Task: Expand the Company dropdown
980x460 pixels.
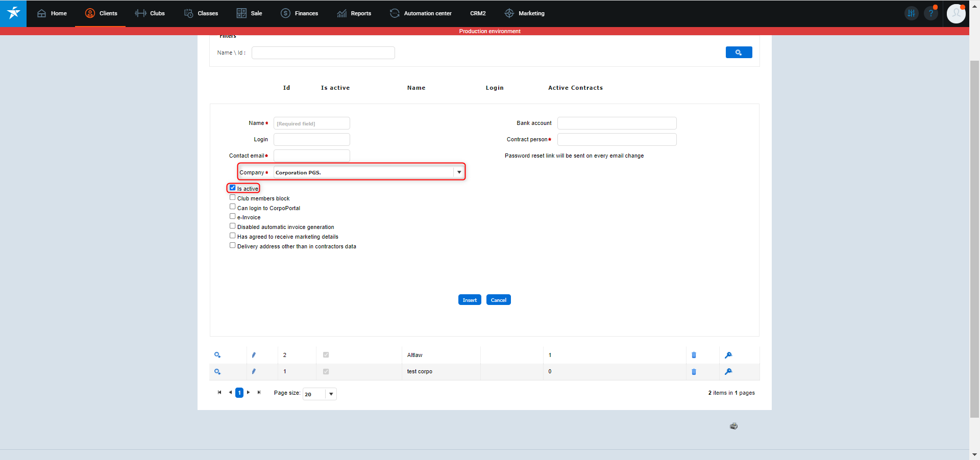Action: [x=459, y=172]
